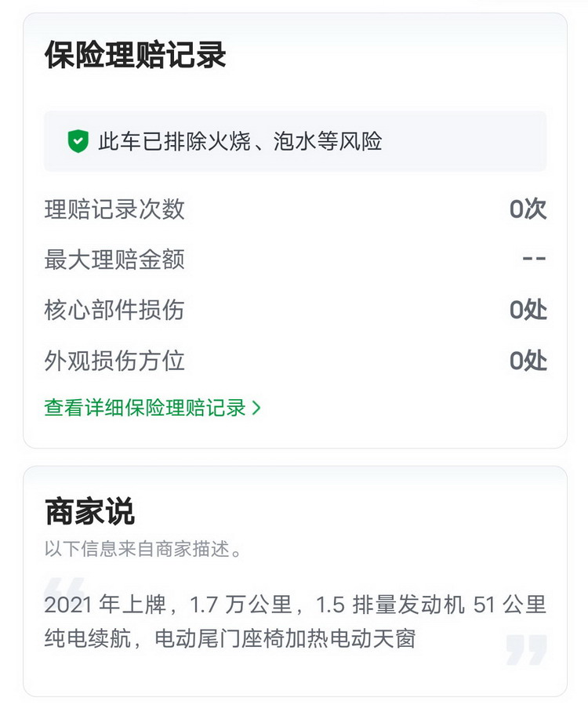
Task: Tap the 此车已排除火烧、泡水等风险 banner text
Action: tap(240, 142)
